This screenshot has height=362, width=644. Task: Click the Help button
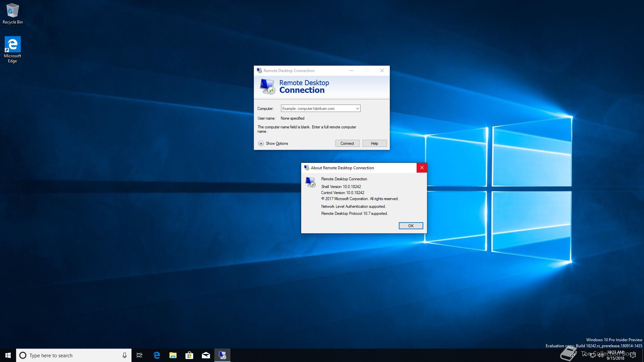(x=374, y=143)
